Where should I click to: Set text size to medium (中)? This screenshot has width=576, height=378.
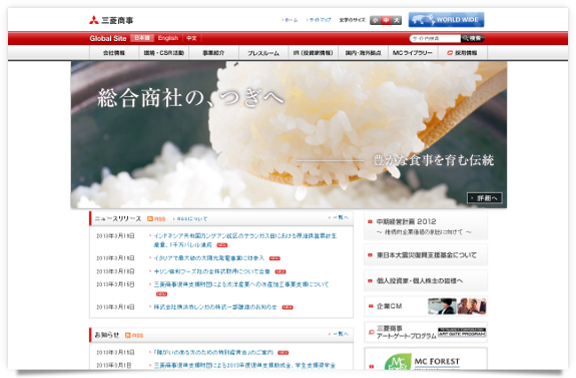tap(386, 21)
